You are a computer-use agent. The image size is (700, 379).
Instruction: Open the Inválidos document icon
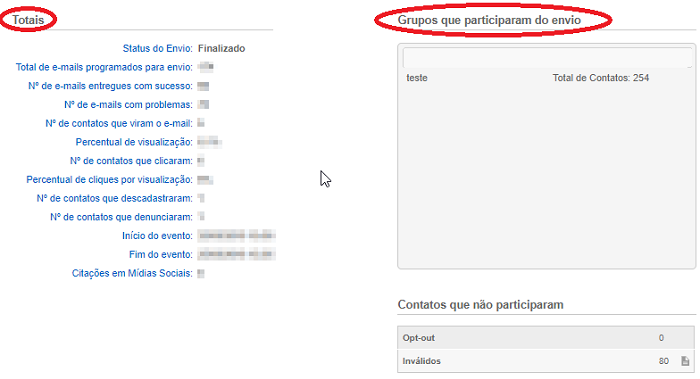(685, 361)
